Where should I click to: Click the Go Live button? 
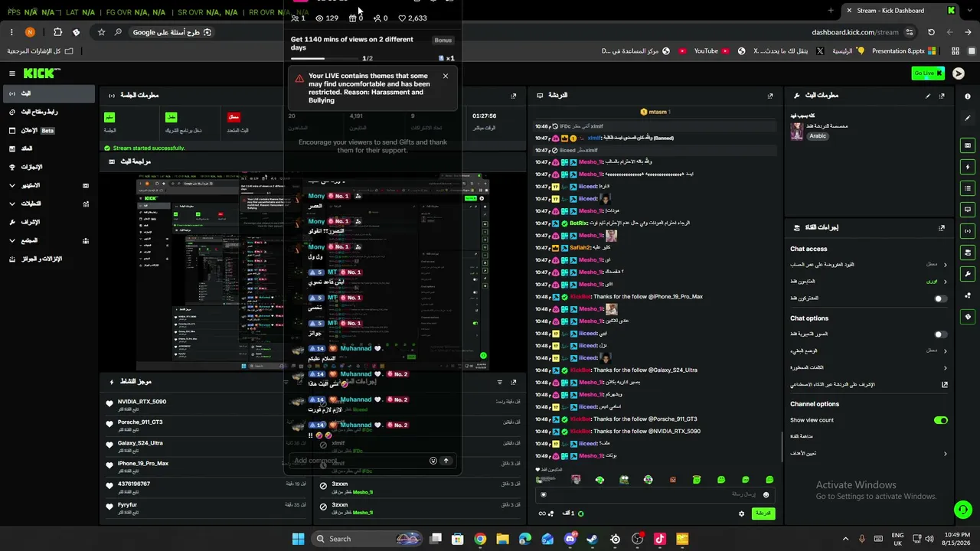click(x=928, y=73)
